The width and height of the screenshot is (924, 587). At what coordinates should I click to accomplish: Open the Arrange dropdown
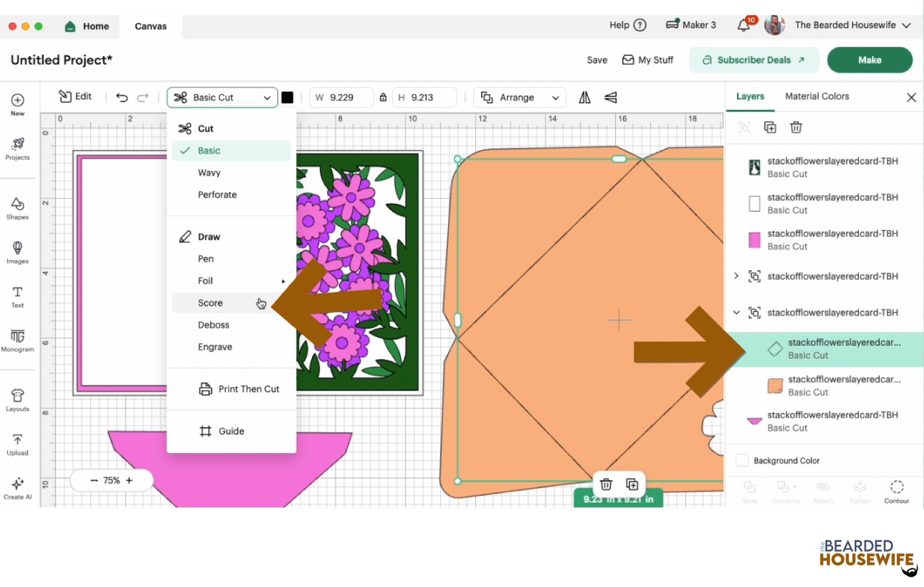[520, 98]
